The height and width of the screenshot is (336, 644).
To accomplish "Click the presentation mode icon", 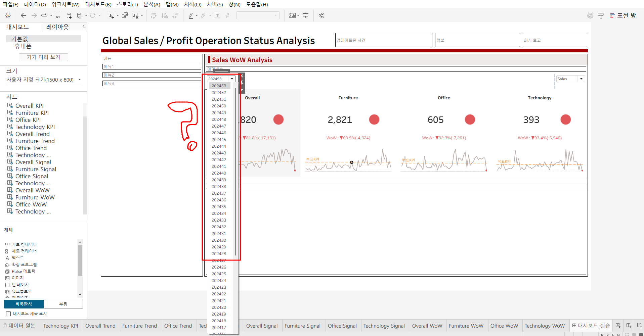I will coord(305,15).
